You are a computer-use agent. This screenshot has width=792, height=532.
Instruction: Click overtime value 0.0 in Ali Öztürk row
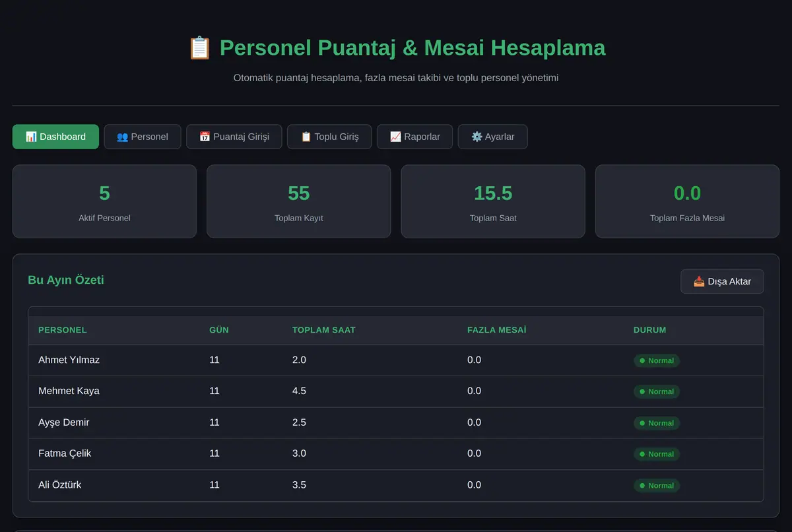click(474, 484)
